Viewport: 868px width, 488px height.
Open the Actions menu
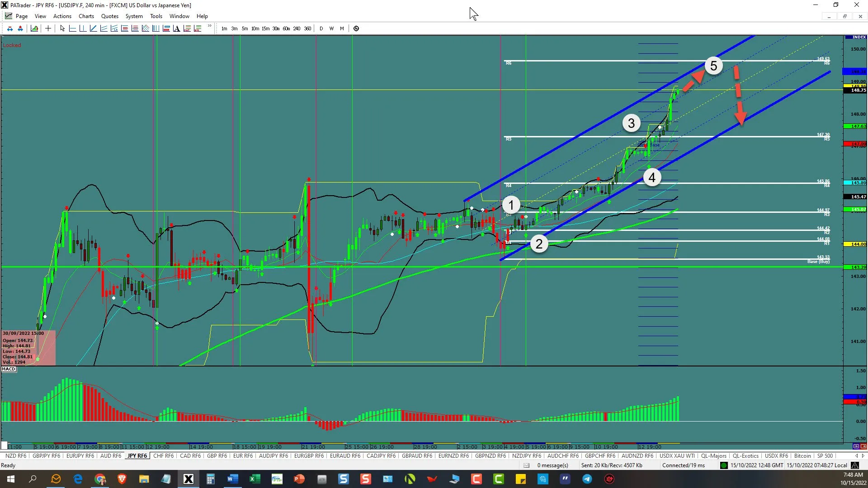tap(62, 16)
